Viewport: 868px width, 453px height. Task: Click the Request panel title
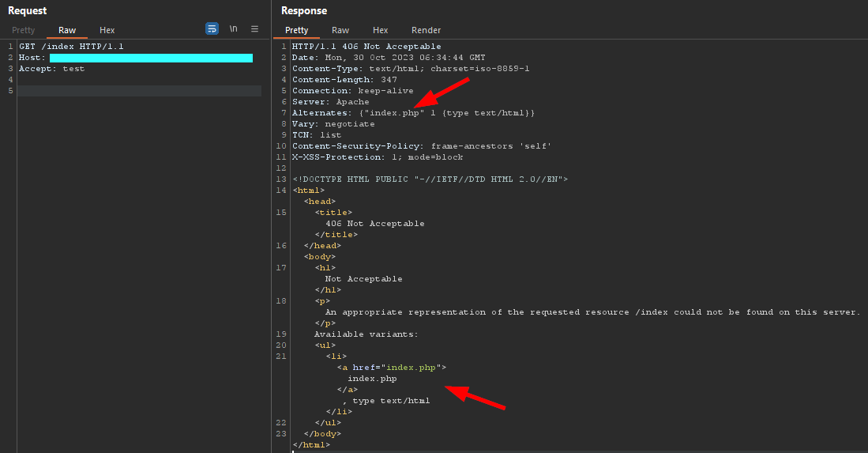click(27, 10)
